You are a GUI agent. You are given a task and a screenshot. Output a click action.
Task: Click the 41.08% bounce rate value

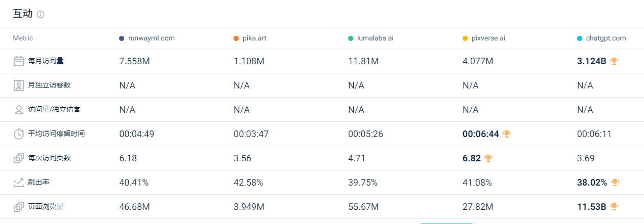pos(477,183)
